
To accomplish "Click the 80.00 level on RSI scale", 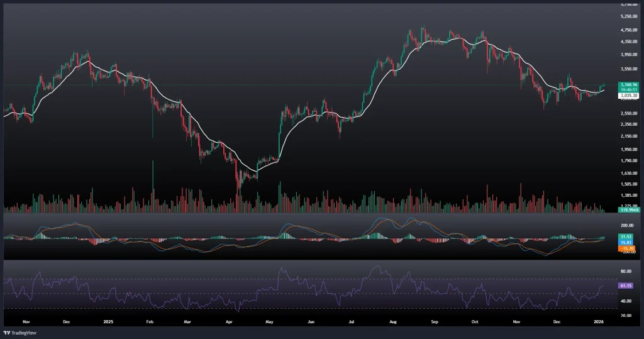I will [626, 271].
